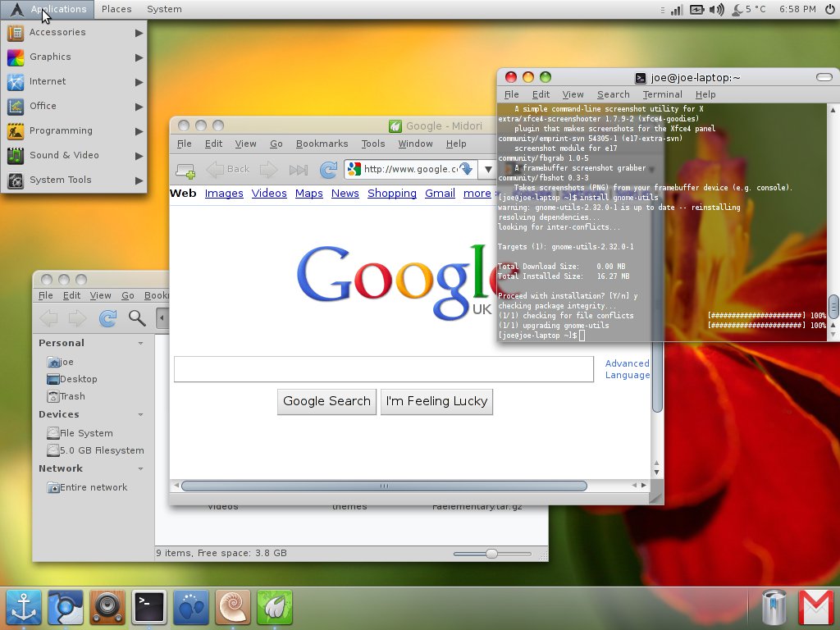This screenshot has height=630, width=840.
Task: Click the Midori URL address field
Action: (x=410, y=169)
